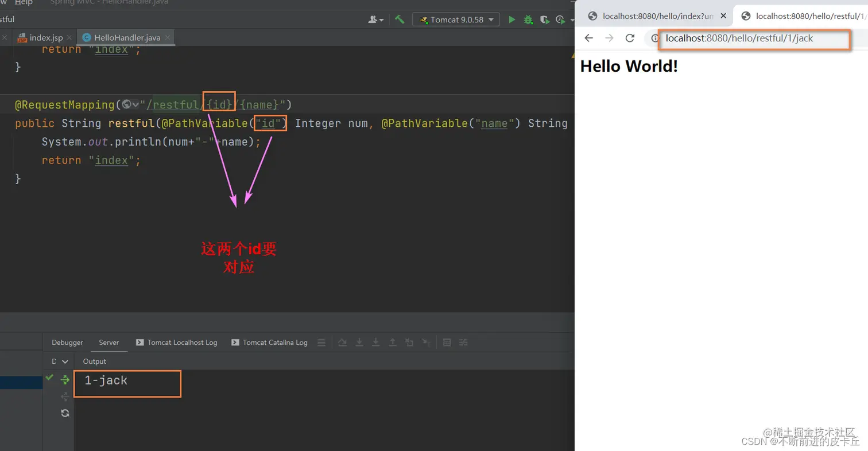Open the Tomcat Localhost Log tab

[176, 343]
